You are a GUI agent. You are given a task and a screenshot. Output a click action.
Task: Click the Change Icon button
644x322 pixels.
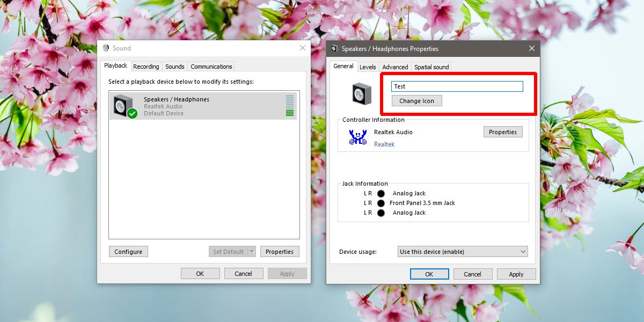point(417,101)
